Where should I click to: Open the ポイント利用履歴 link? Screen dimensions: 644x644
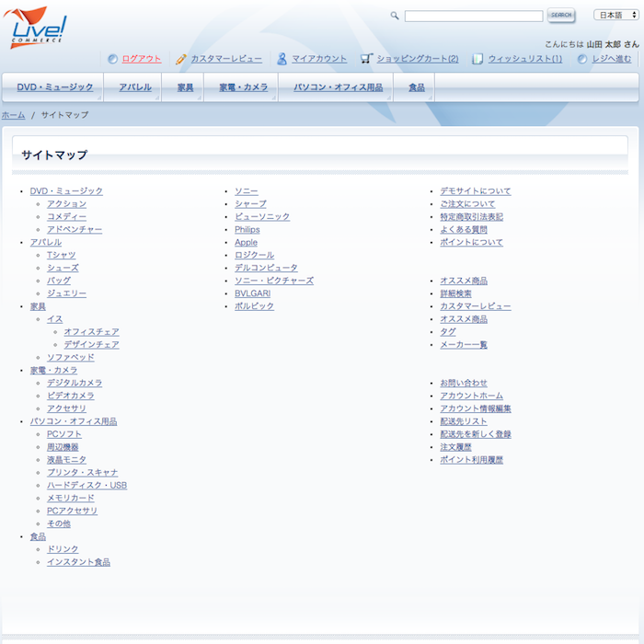(471, 460)
